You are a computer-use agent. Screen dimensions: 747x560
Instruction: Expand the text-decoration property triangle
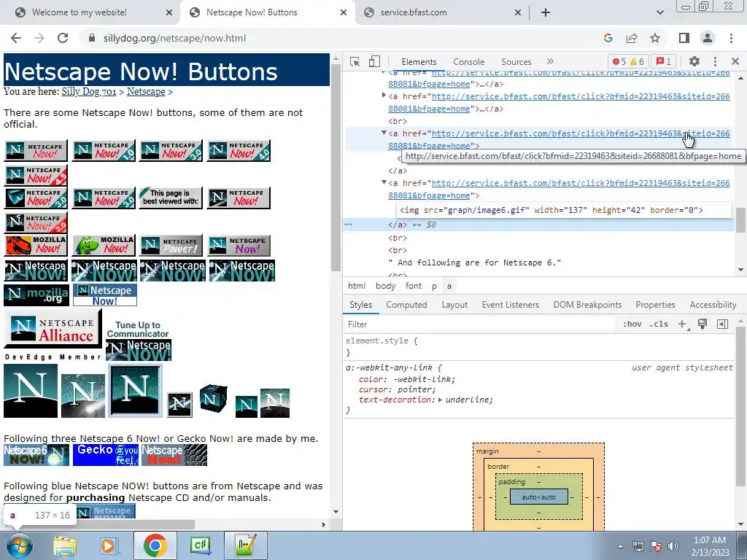[440, 400]
